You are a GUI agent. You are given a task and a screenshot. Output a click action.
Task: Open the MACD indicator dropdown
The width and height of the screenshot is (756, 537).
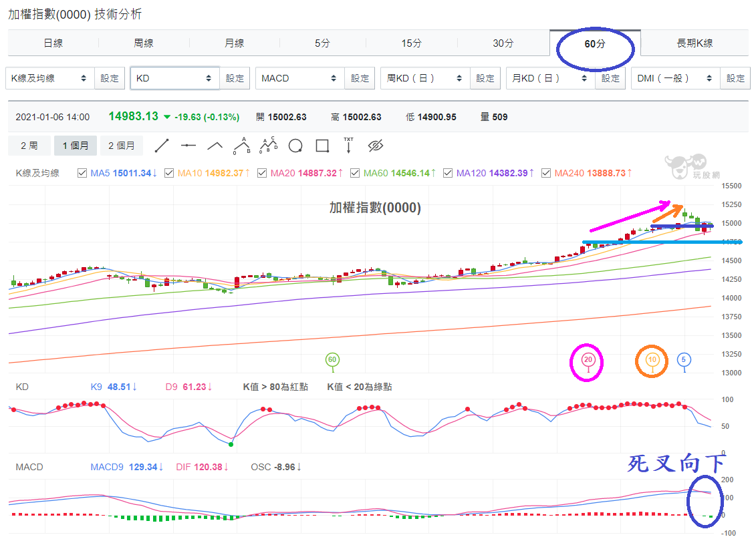click(x=300, y=78)
